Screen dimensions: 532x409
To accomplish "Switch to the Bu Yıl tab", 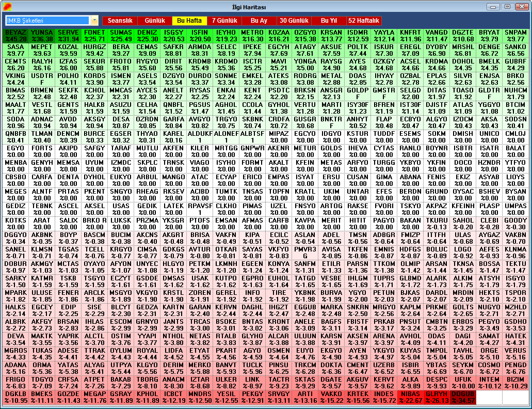I will pos(329,21).
